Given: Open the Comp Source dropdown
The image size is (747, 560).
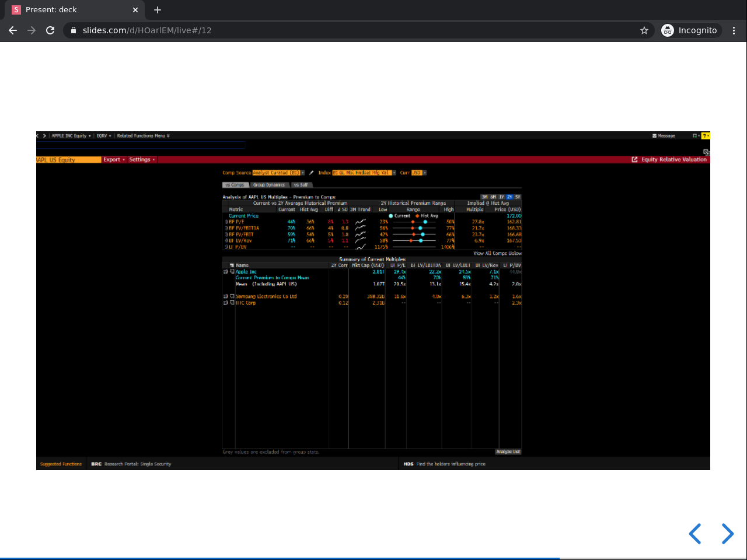Looking at the screenshot, I should (x=278, y=173).
